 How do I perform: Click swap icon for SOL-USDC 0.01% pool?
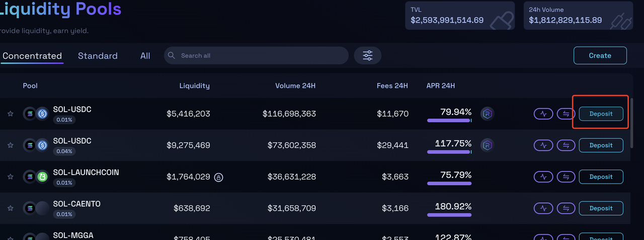566,114
